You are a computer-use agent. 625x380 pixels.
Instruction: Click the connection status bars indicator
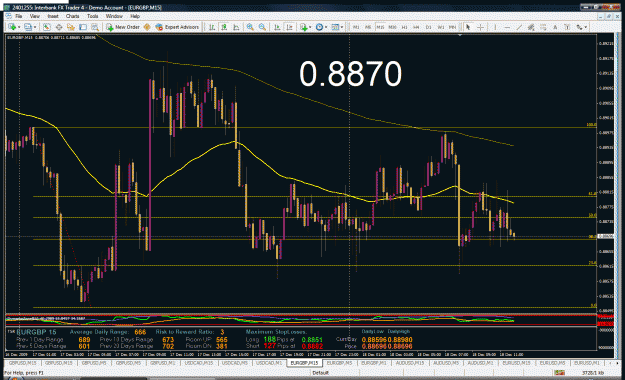559,372
